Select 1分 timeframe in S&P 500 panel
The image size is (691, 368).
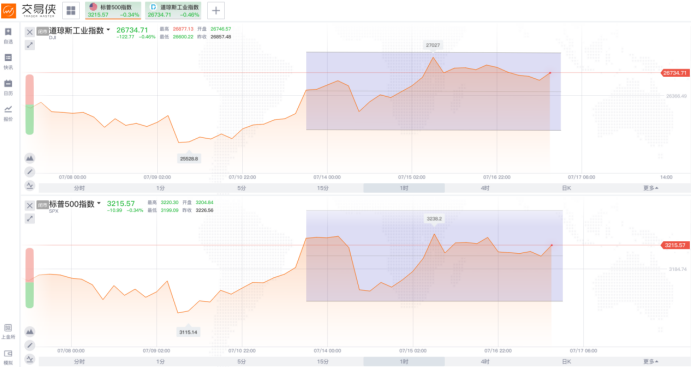coord(160,362)
